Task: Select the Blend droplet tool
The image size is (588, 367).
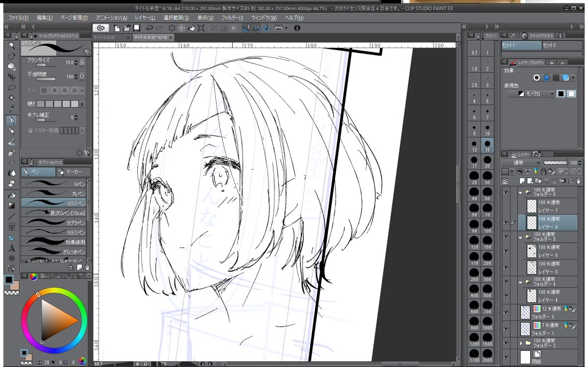Action: tap(11, 173)
